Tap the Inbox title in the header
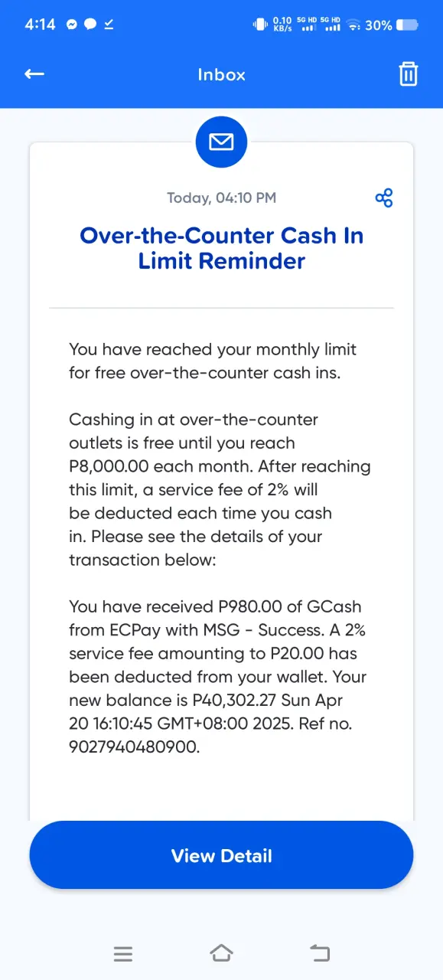The height and width of the screenshot is (980, 443). pos(221,74)
